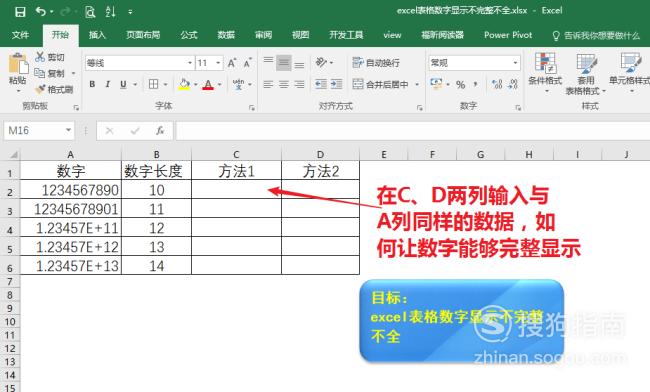The width and height of the screenshot is (650, 392).
Task: Click the percent style icon
Action: click(461, 85)
